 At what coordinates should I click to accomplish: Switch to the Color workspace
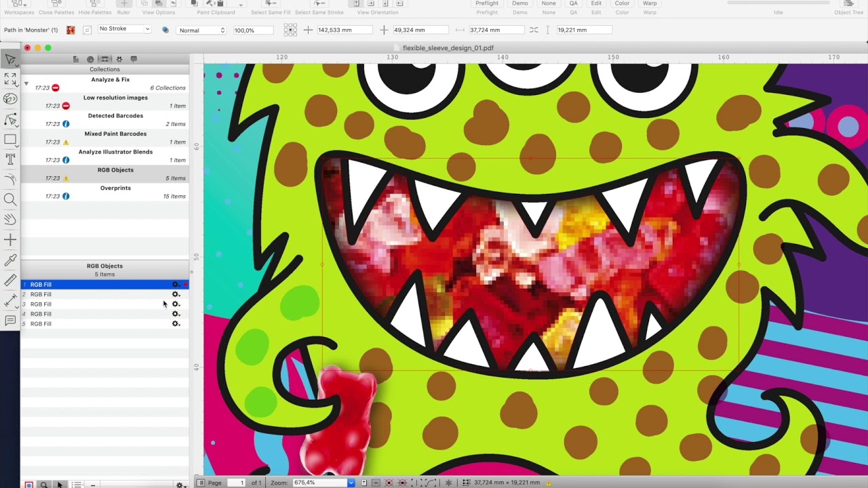coord(622,3)
